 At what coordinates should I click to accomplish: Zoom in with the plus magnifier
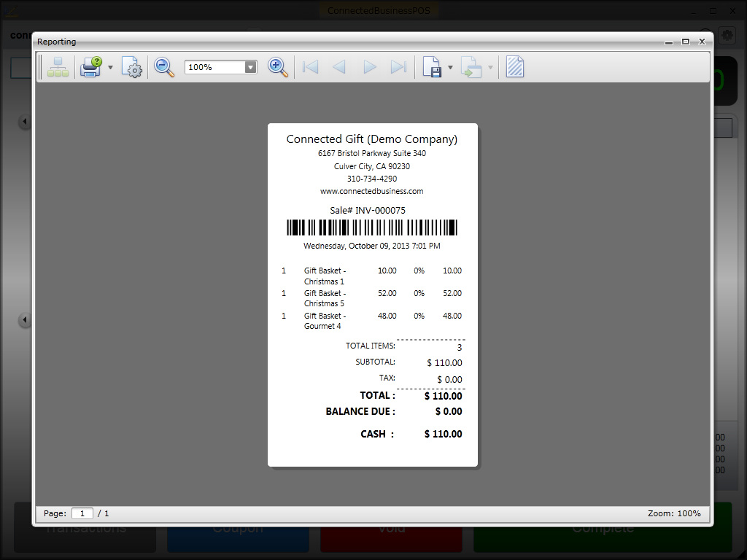(x=278, y=68)
